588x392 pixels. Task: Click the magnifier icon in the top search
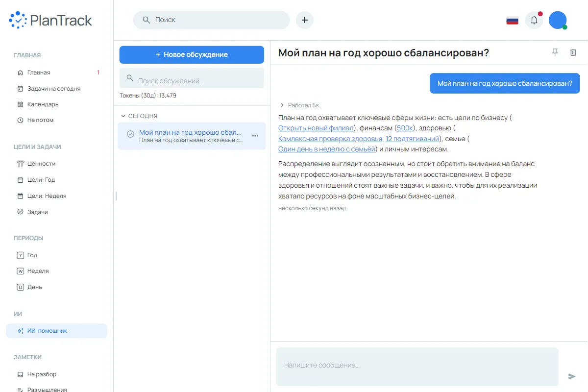[x=146, y=20]
